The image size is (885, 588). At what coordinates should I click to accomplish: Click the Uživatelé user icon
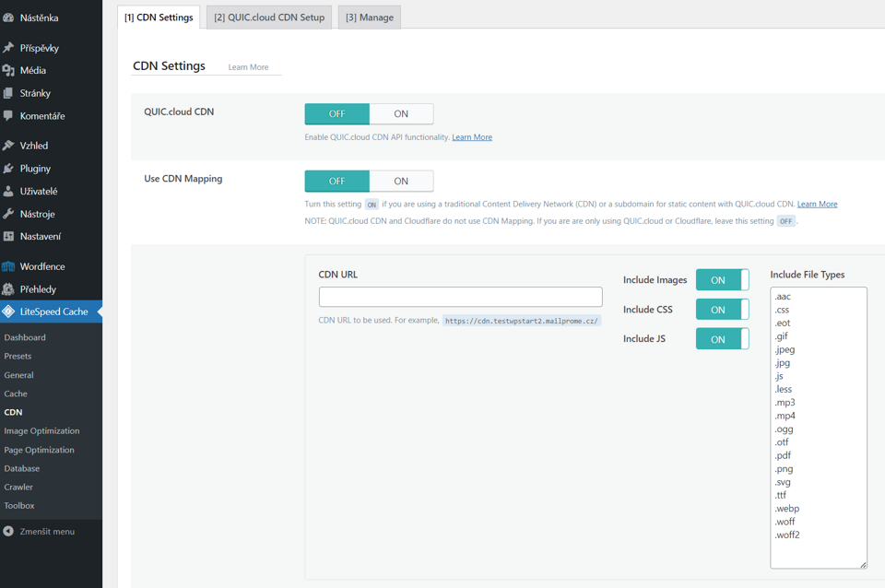point(8,191)
